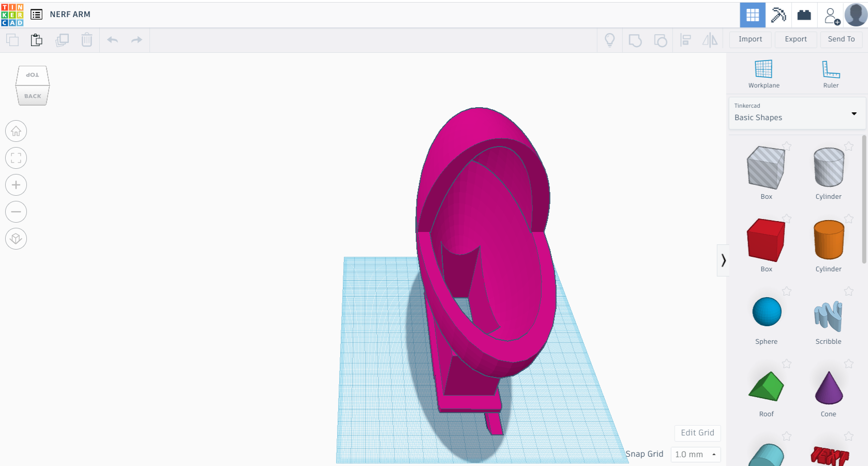
Task: Click the Ungroup shapes icon
Action: coord(661,40)
